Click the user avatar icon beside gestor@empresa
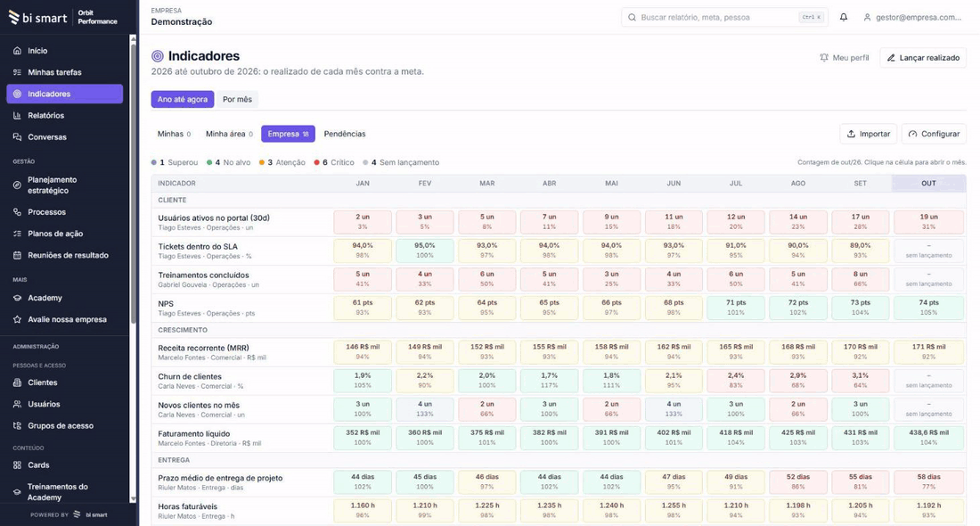Screen dimensions: 980x526 click(867, 18)
